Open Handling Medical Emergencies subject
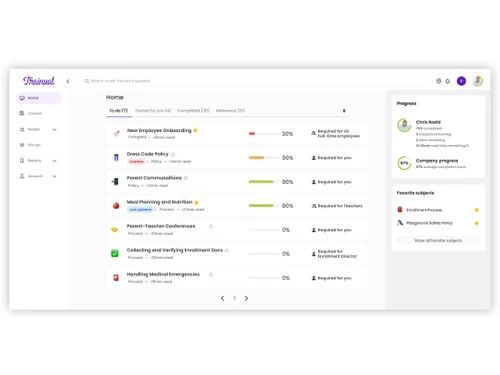500x375 pixels. (x=163, y=274)
